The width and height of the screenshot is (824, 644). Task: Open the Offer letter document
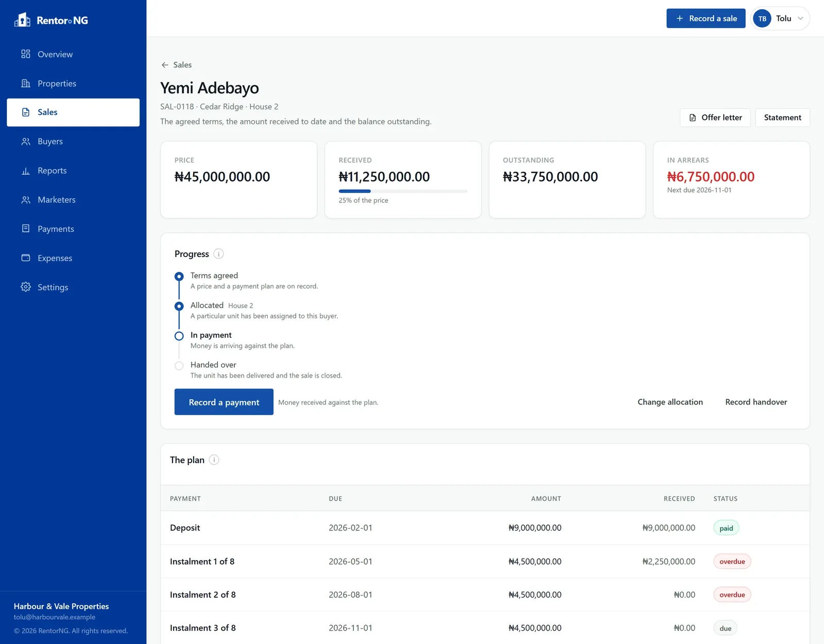(715, 117)
